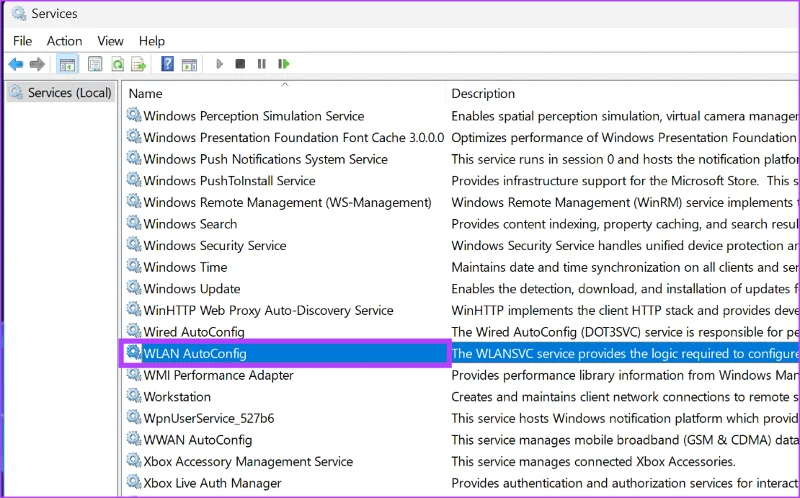Screen dimensions: 800x498
Task: Select the Windows Update service
Action: tap(191, 289)
